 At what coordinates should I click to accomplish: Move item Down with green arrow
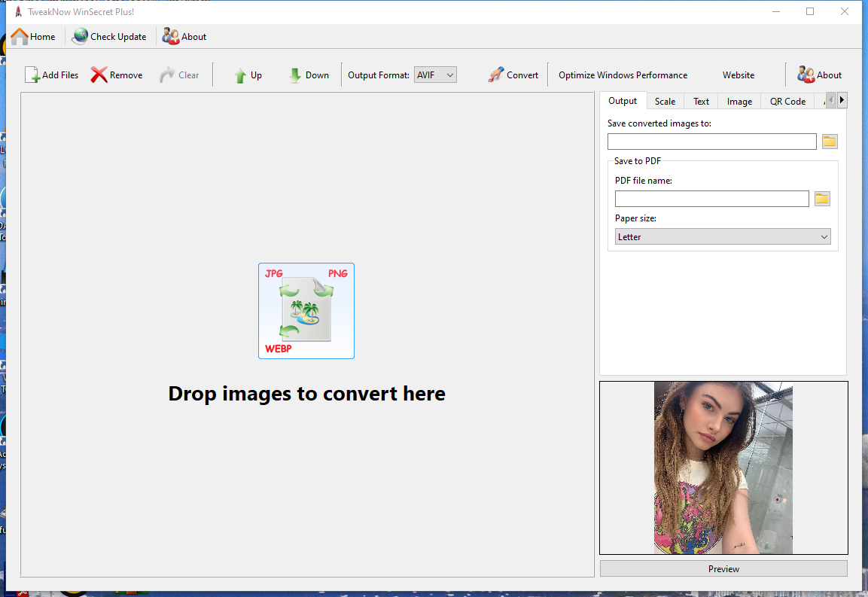coord(295,75)
